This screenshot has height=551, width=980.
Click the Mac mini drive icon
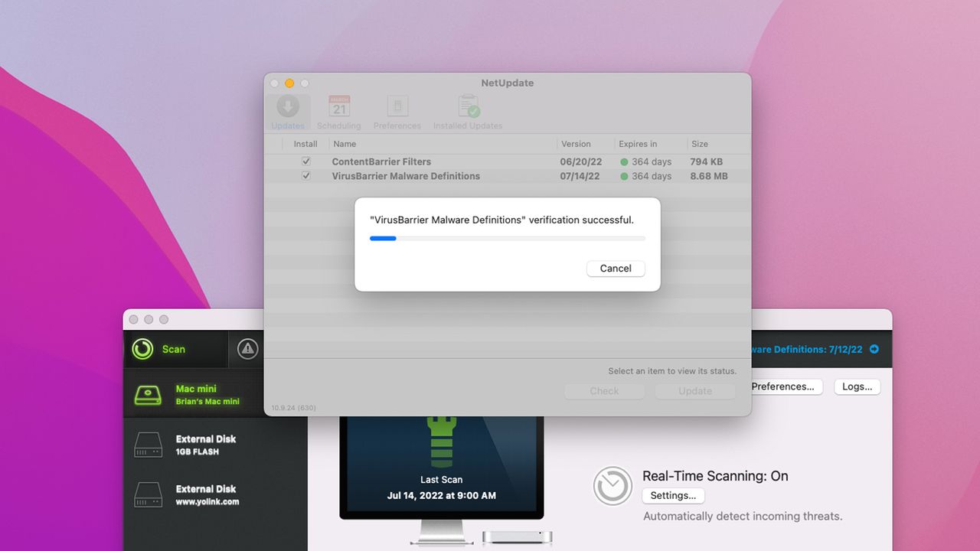point(149,394)
